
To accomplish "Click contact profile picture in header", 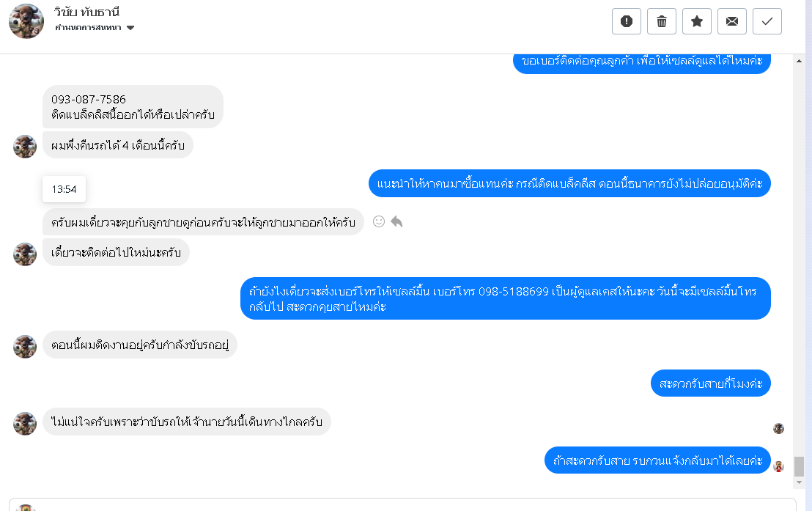I will pyautogui.click(x=26, y=21).
